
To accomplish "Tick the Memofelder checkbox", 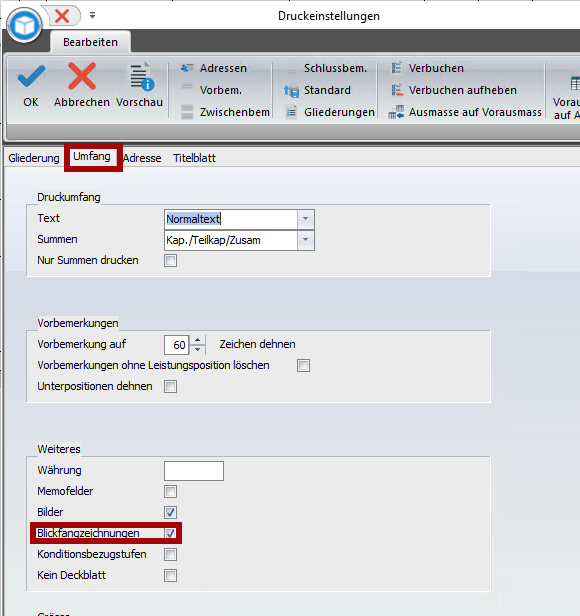I will click(x=171, y=491).
